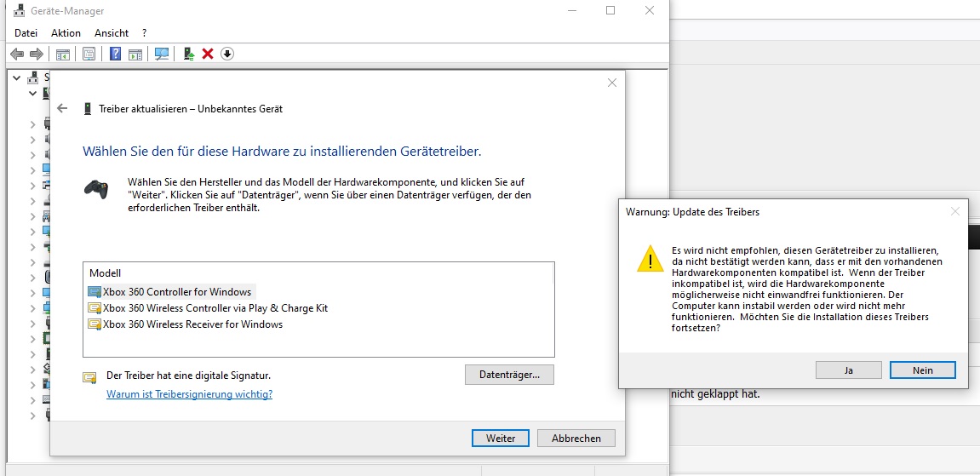The height and width of the screenshot is (476, 980).
Task: Open the Datei menu
Action: [x=26, y=32]
